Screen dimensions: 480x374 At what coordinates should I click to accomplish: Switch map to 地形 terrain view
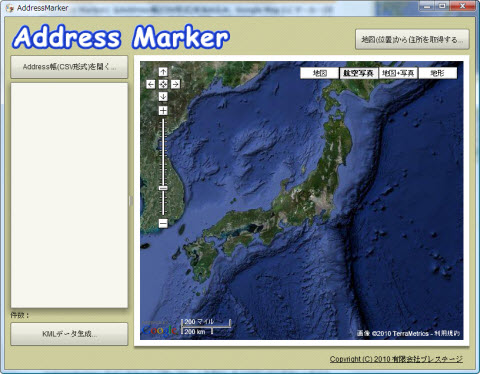point(437,73)
